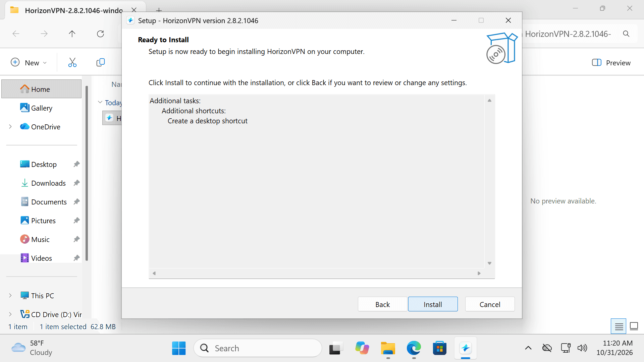Click the Install button in setup

433,304
